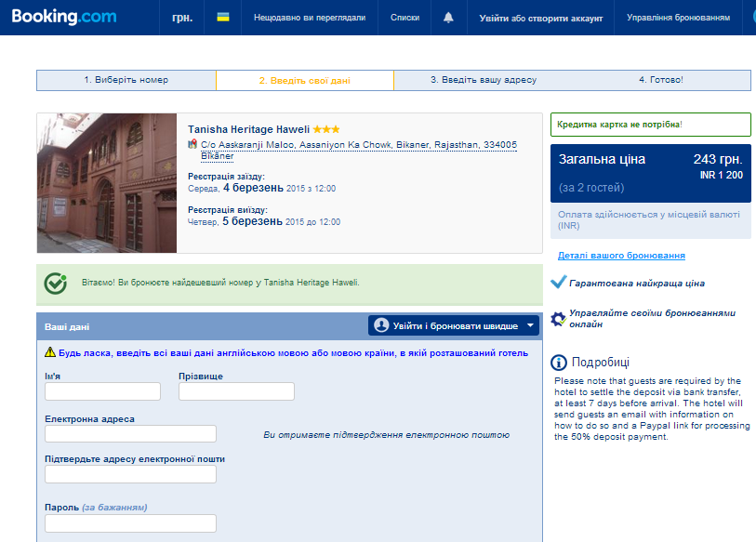
Task: Click Гарантована найкраща ціна text
Action: (637, 283)
